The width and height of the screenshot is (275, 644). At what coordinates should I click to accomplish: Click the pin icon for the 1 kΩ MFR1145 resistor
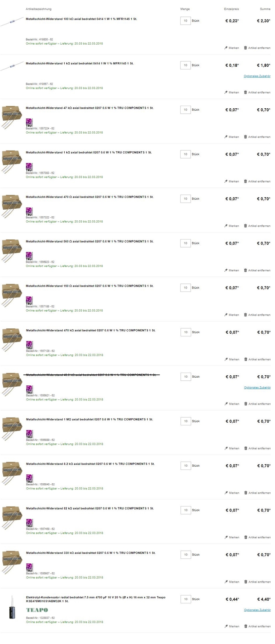[x=226, y=92]
